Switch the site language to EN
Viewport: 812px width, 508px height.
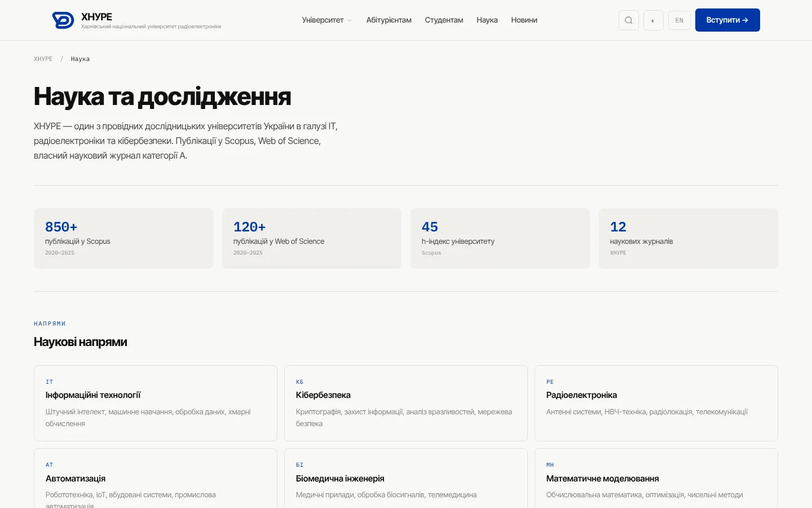coord(679,20)
